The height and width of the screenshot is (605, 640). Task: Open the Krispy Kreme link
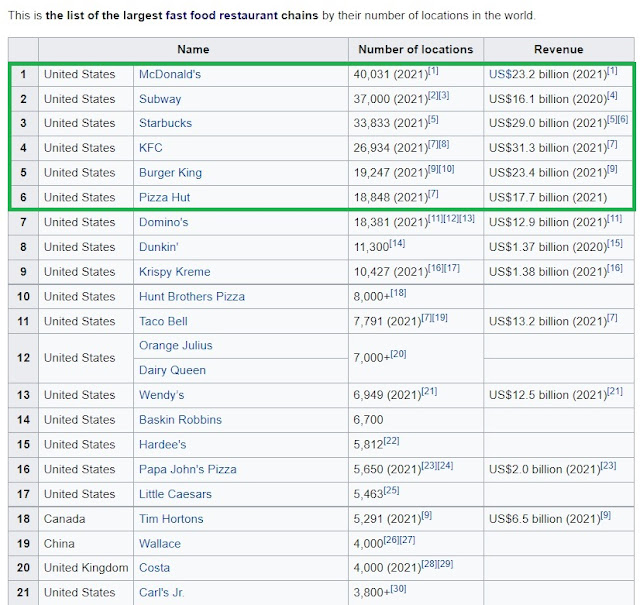tap(175, 272)
